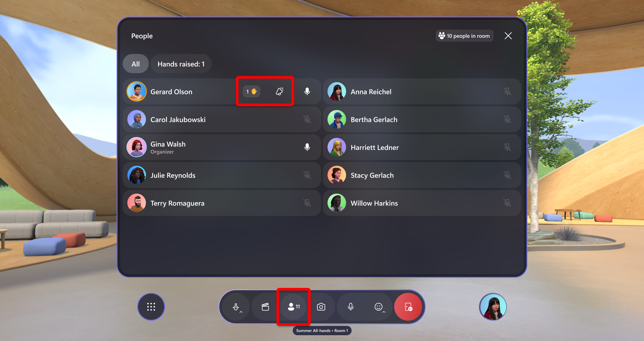
Task: Expand the raise hand count for Gerard Olson
Action: pos(251,91)
